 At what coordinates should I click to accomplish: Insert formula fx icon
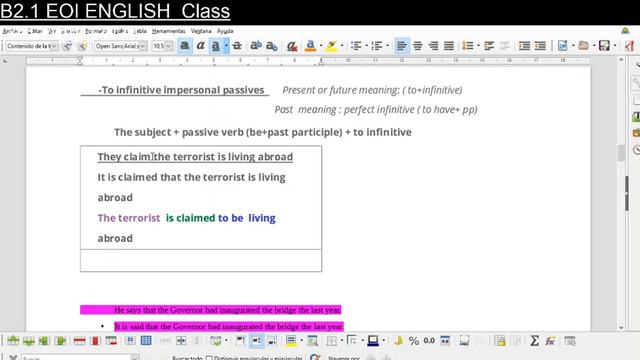pos(550,340)
